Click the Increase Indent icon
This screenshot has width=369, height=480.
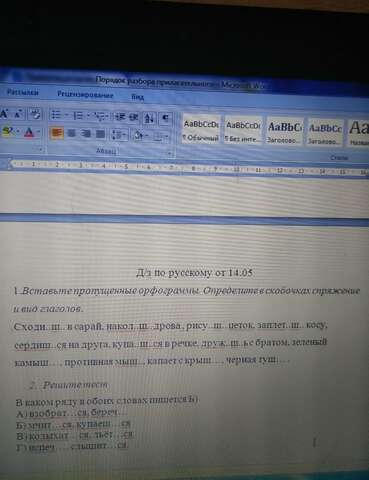pyautogui.click(x=134, y=117)
